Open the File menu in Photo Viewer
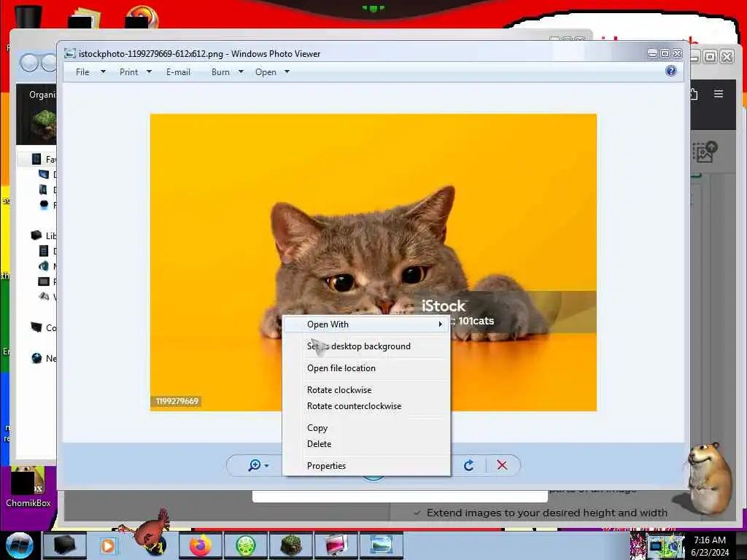Viewport: 747px width, 560px height. (x=82, y=72)
